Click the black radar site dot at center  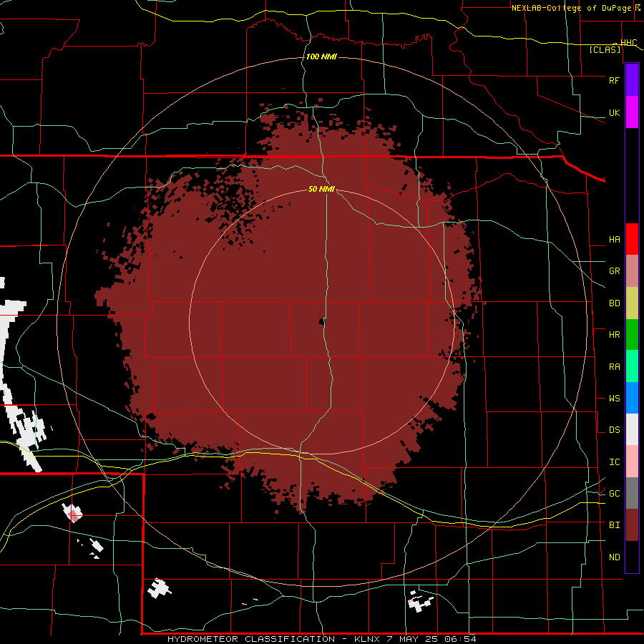[322, 322]
